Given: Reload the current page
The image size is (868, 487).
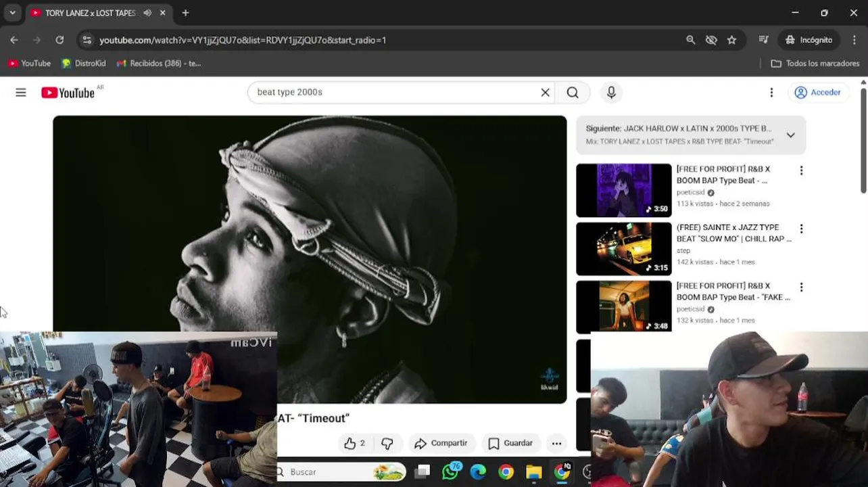Looking at the screenshot, I should click(x=59, y=40).
